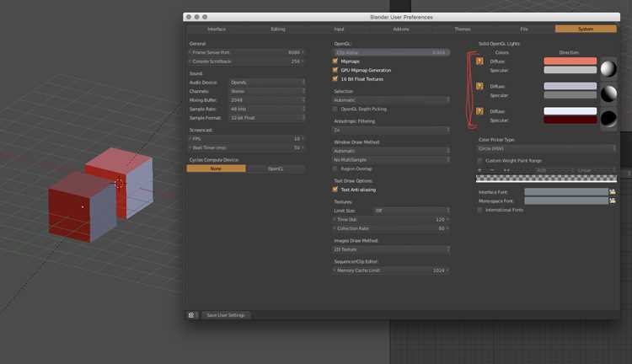Click the Frame Server Port field
This screenshot has height=364, width=632.
(246, 52)
